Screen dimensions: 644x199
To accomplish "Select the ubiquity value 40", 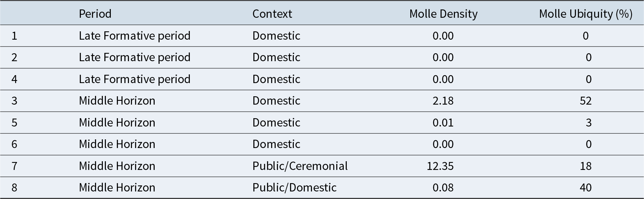I will [585, 188].
